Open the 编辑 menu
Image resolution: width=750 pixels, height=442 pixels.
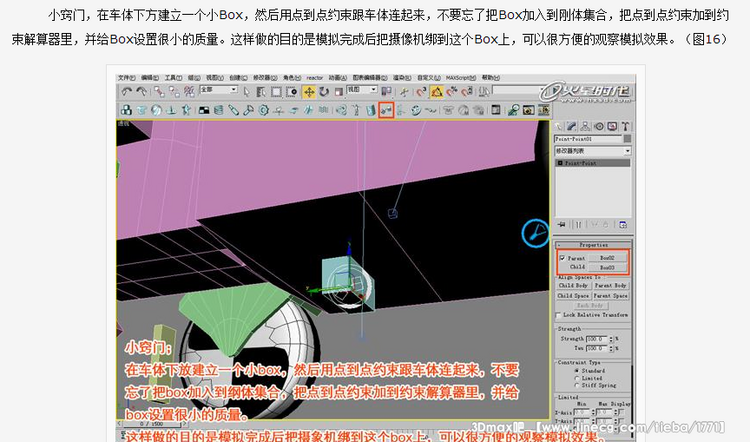(150, 77)
